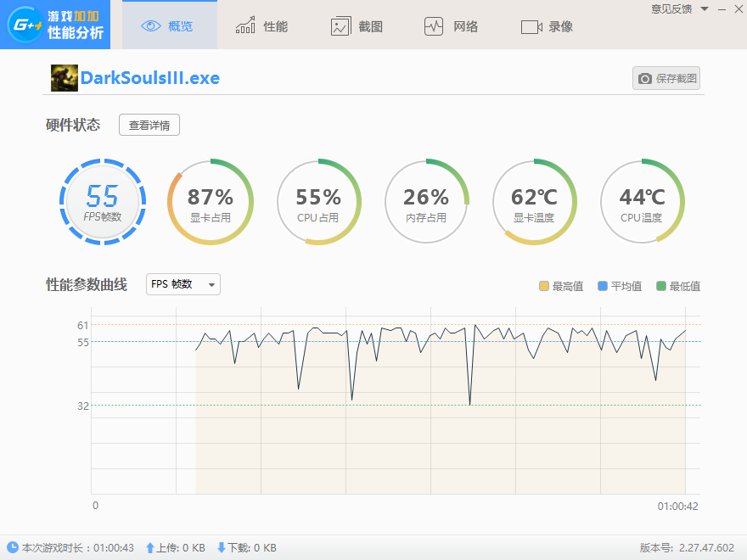The width and height of the screenshot is (747, 560).
Task: Click the 87% 显卡占用 gauge
Action: tap(211, 202)
